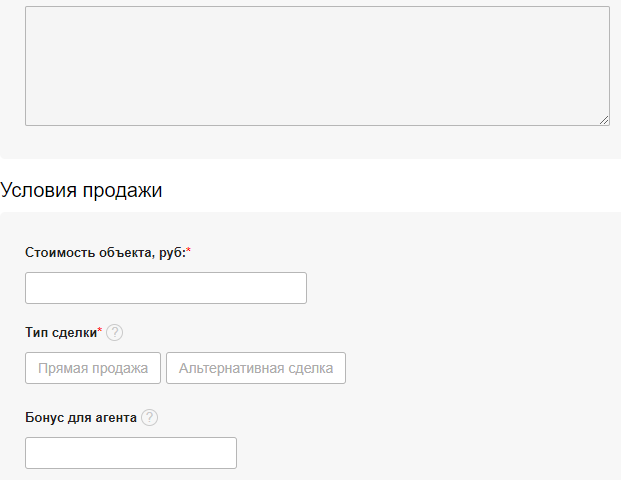Click the help icon beside Тип сделки
The width and height of the screenshot is (621, 480).
point(115,333)
